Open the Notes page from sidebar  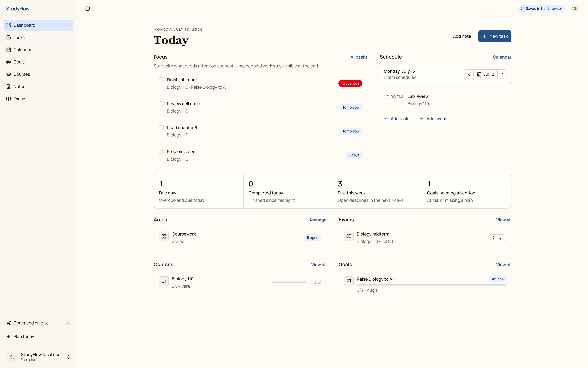[38, 86]
